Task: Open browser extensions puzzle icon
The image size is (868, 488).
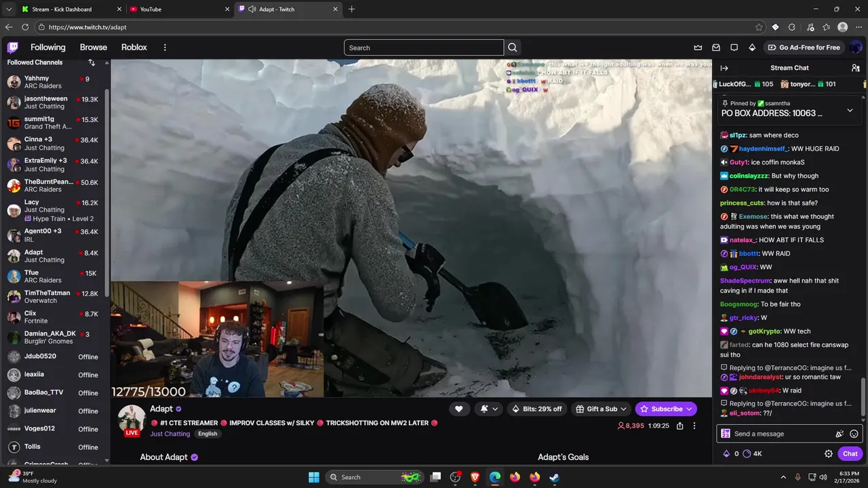Action: pos(792,27)
